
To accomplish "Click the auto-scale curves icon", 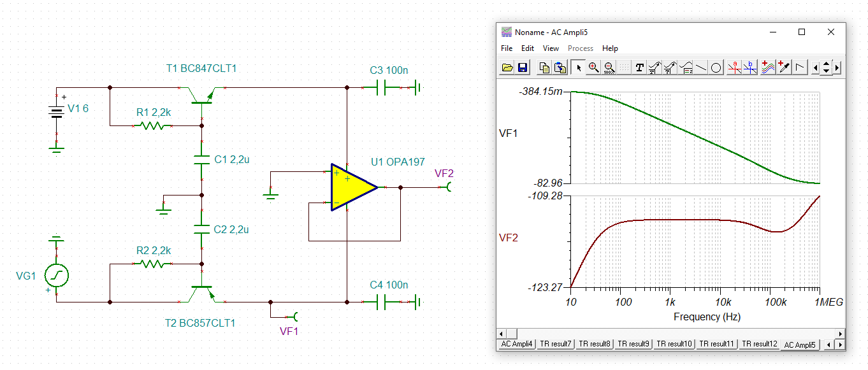I will 769,68.
